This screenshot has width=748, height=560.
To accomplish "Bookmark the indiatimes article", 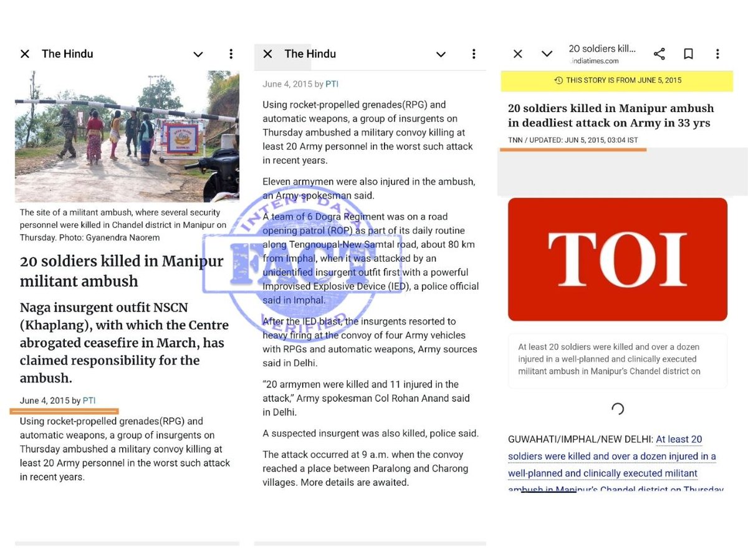I will [x=688, y=54].
